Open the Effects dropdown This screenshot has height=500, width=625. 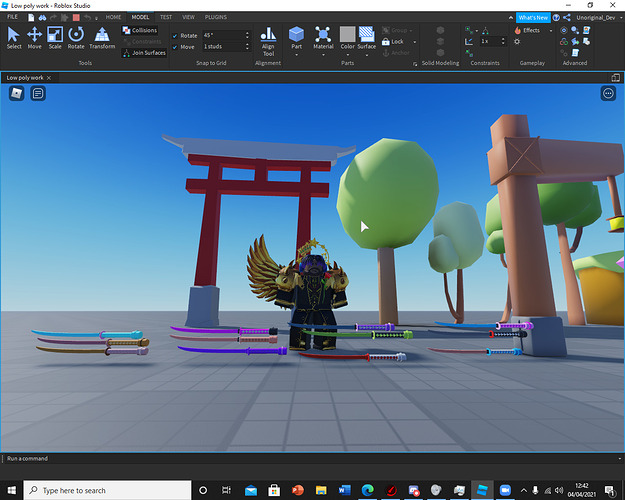point(551,31)
